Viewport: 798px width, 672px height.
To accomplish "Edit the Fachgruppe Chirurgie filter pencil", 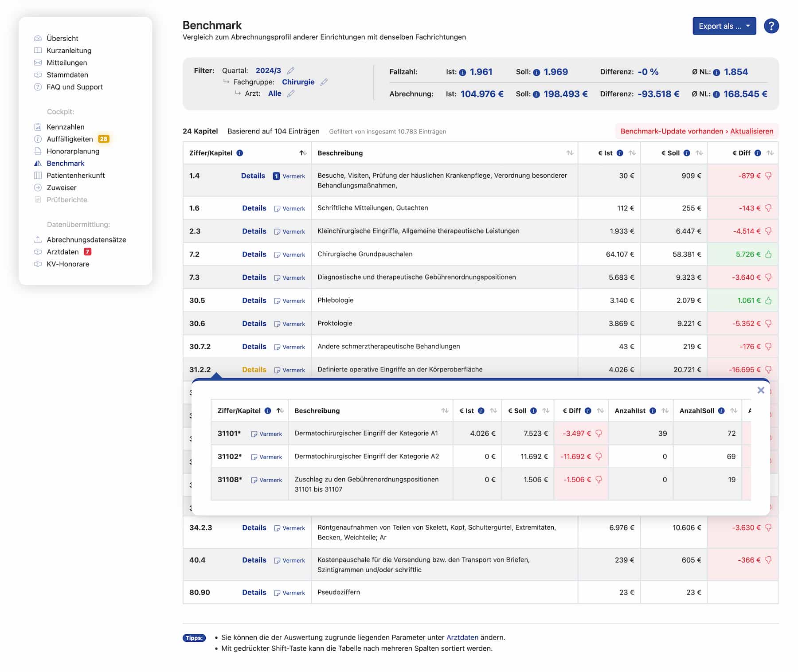I will coord(324,82).
